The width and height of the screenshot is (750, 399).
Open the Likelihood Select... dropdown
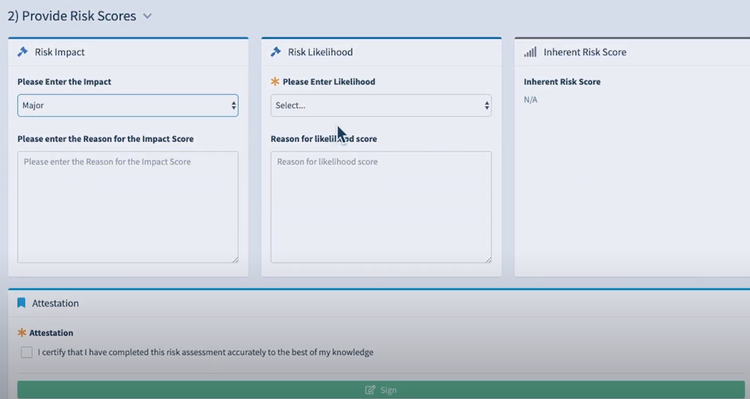coord(381,105)
